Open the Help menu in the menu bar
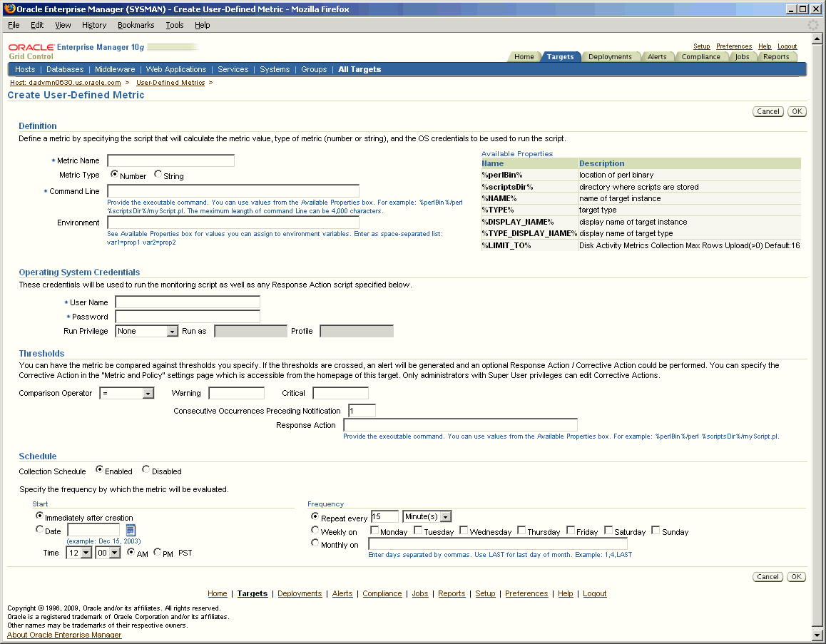The image size is (826, 644). [x=203, y=25]
